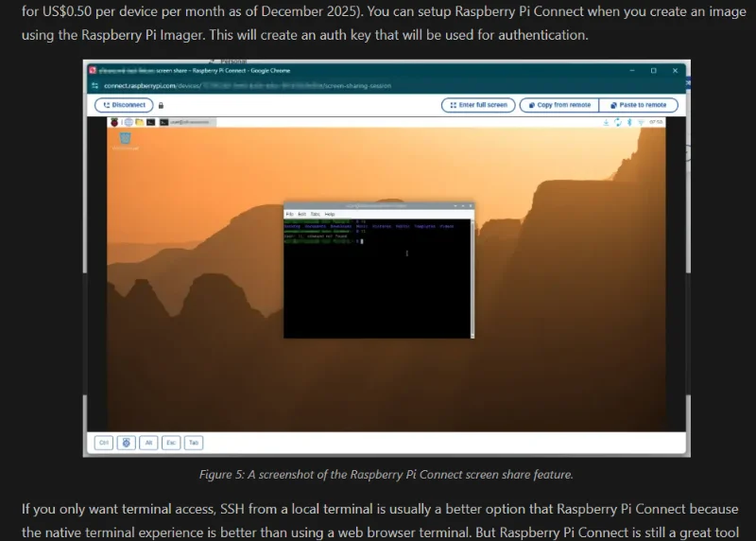Open file manager folder icon in panel
The width and height of the screenshot is (756, 541).
point(139,122)
